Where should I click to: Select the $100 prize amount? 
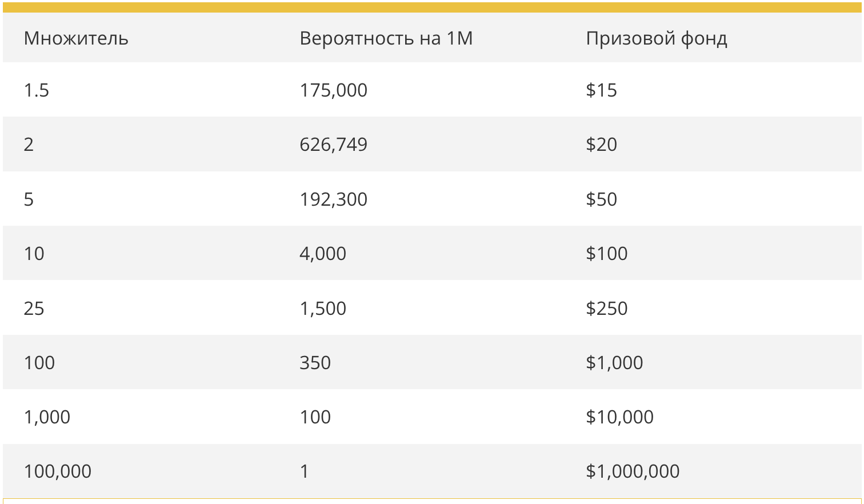point(607,254)
